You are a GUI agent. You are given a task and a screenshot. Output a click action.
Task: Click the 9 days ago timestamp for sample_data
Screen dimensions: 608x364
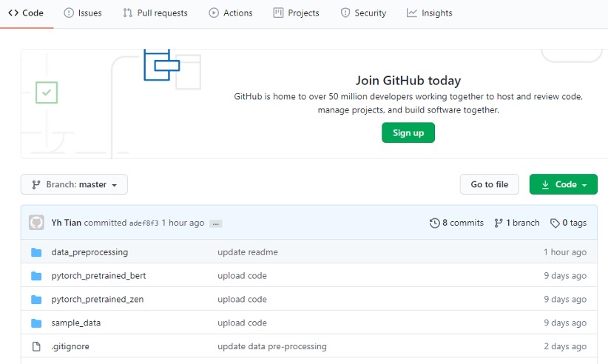565,323
